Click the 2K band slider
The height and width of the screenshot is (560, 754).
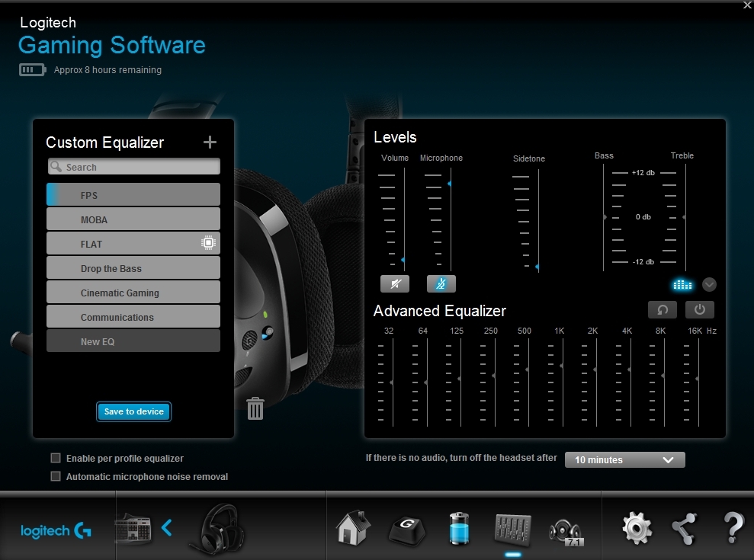595,370
